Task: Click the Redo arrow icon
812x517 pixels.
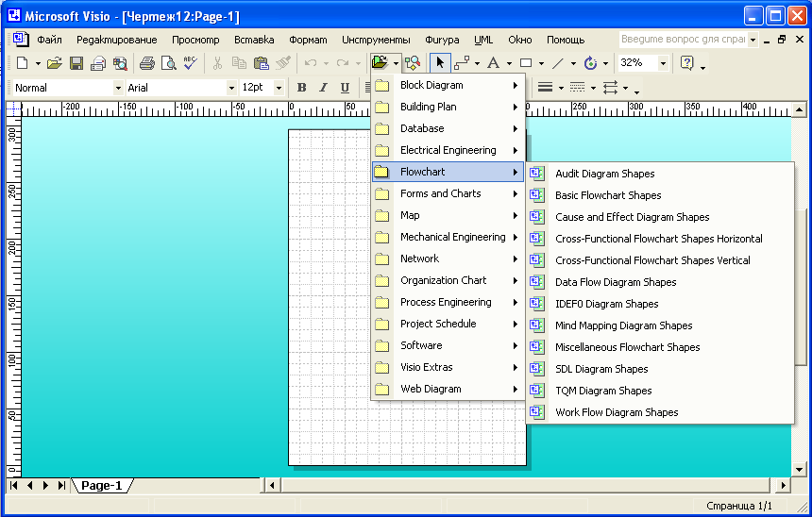Action: [x=343, y=63]
